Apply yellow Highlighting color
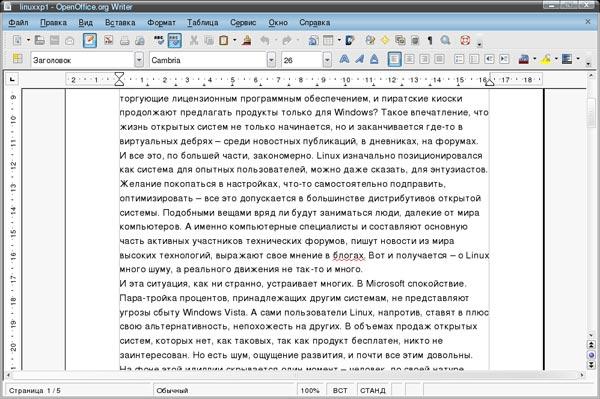This screenshot has width=600, height=399. point(546,59)
